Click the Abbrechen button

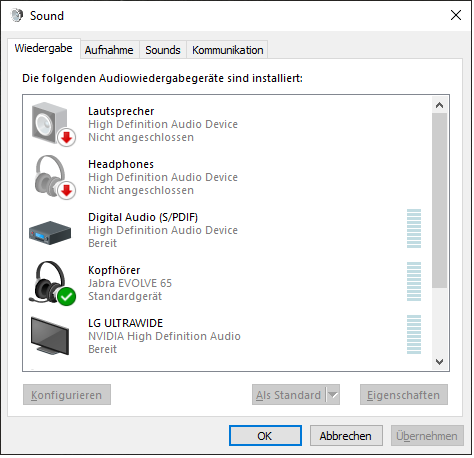(346, 436)
